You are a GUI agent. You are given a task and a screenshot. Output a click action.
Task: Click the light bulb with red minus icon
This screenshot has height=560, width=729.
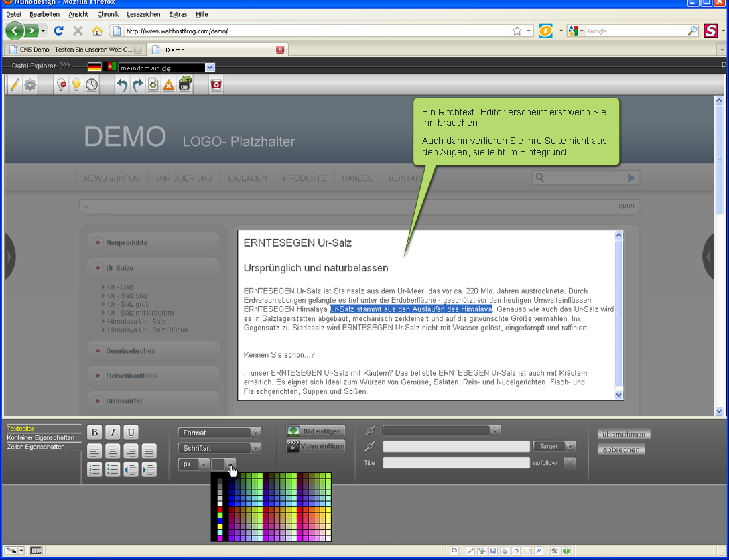point(61,84)
